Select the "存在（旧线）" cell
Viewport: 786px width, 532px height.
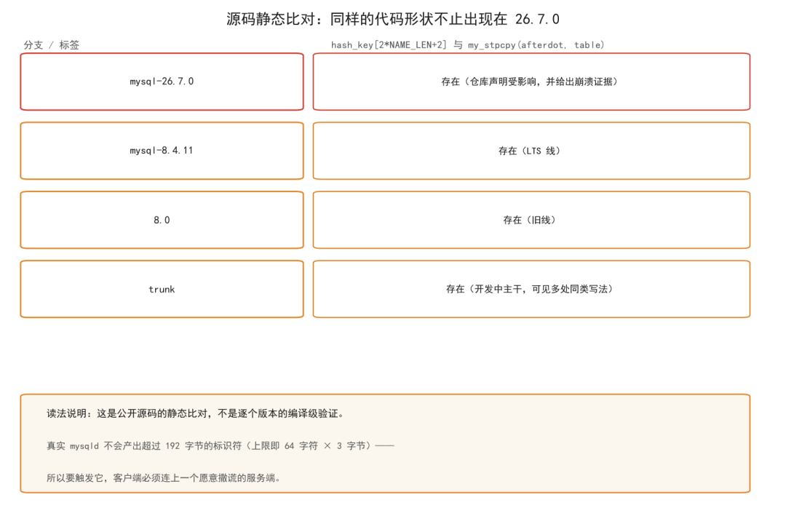tap(531, 220)
